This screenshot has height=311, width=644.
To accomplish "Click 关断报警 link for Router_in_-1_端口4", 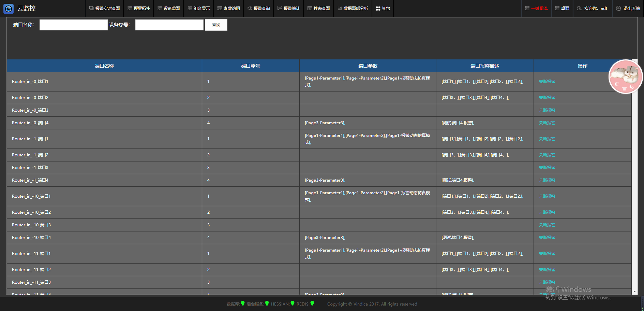I will 547,180.
